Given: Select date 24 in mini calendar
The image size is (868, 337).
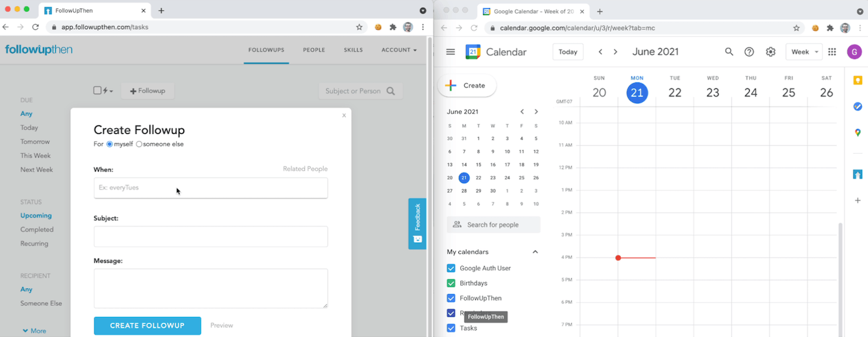Looking at the screenshot, I should point(507,178).
